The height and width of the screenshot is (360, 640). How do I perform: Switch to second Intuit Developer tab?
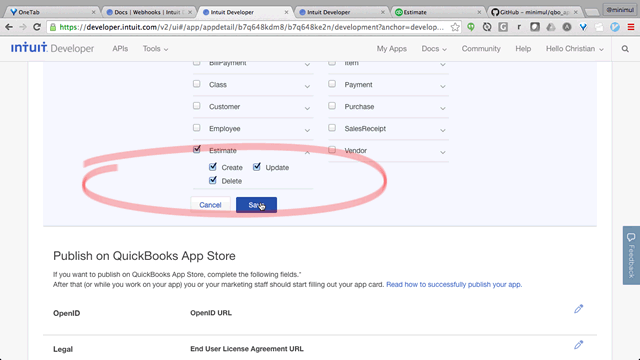point(341,12)
